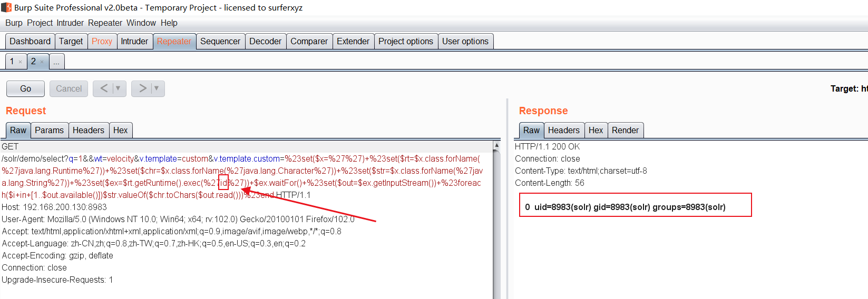Screen dimensions: 868x299
Task: Click into the raw request text area
Action: coord(246,219)
